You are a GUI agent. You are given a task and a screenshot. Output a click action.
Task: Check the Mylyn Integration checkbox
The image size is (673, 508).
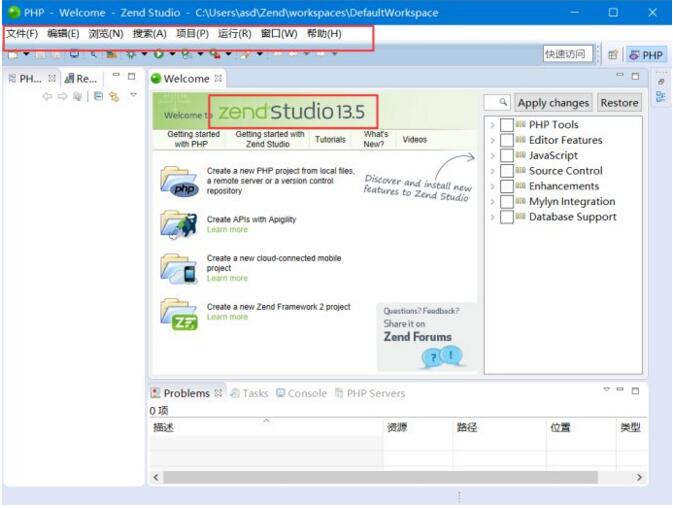pyautogui.click(x=507, y=202)
